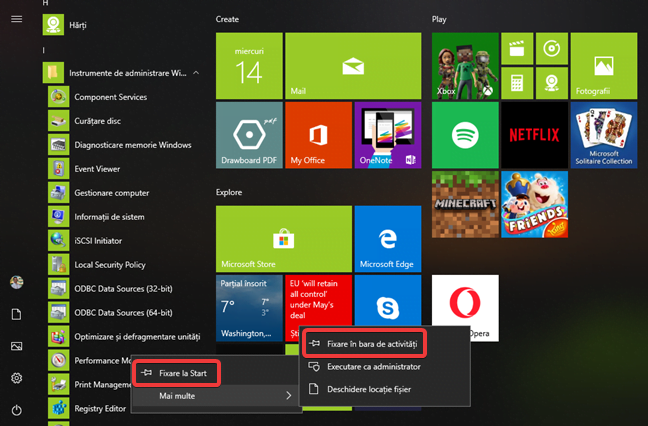The height and width of the screenshot is (426, 648).
Task: Launch Performance Monitor
Action: point(89,361)
